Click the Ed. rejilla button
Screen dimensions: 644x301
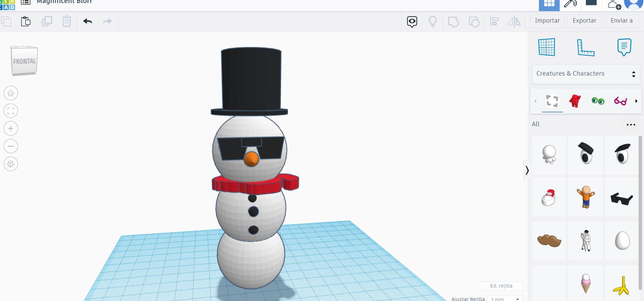point(501,286)
